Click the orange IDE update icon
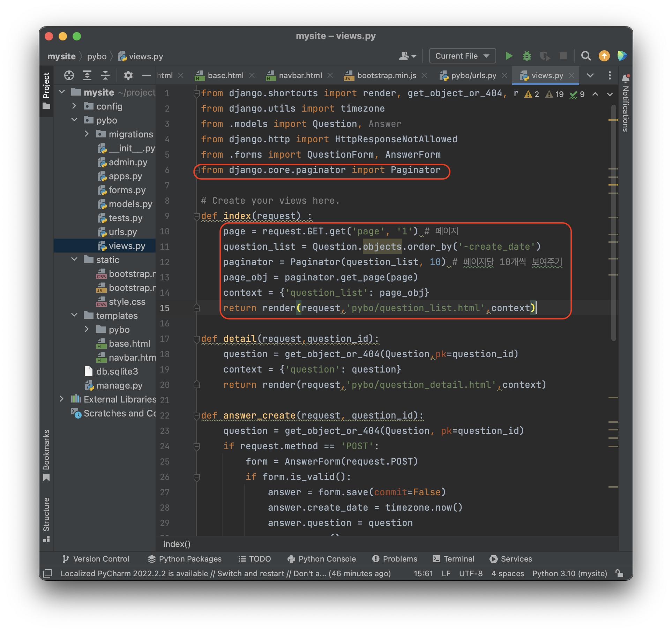672x632 pixels. (x=604, y=56)
